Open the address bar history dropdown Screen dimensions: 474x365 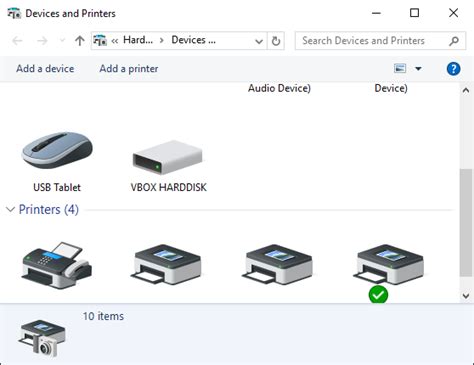pyautogui.click(x=259, y=41)
